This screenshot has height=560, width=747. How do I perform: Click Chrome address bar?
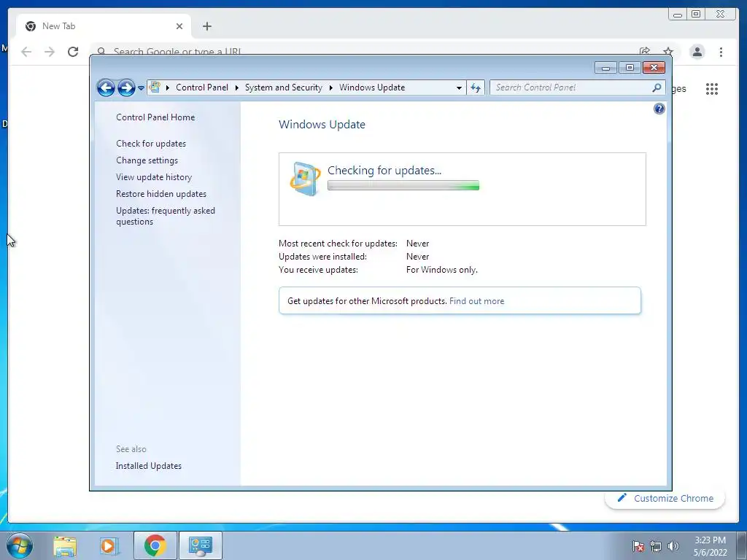[x=362, y=50]
